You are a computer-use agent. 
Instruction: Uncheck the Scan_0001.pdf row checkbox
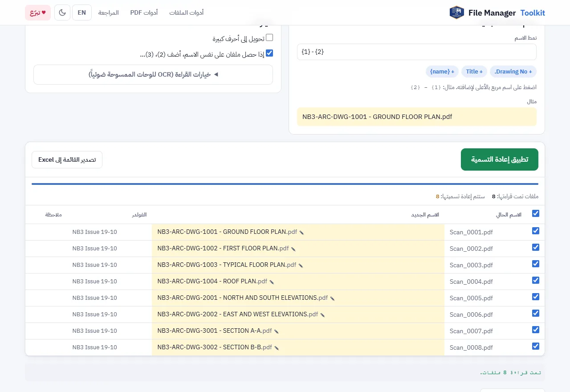pos(536,231)
